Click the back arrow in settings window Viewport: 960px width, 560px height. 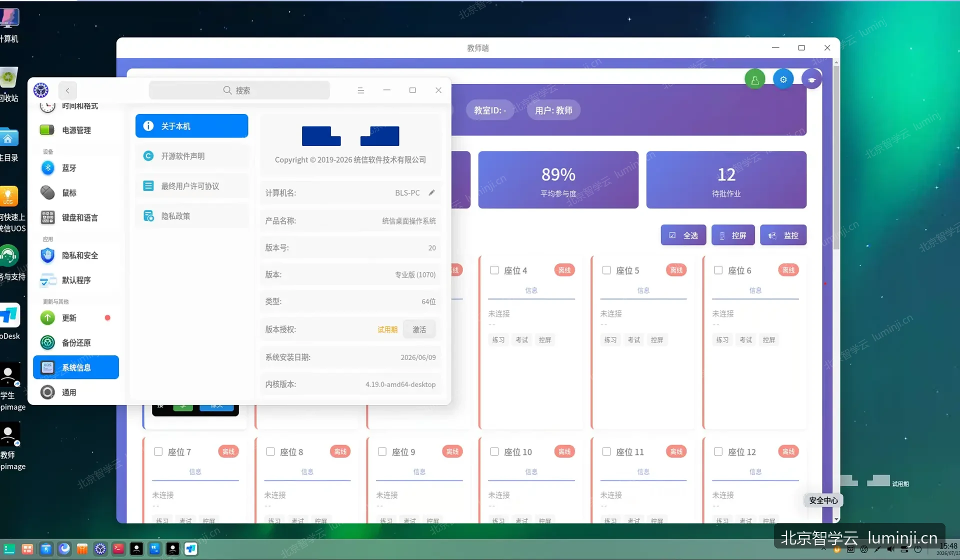[x=67, y=90]
